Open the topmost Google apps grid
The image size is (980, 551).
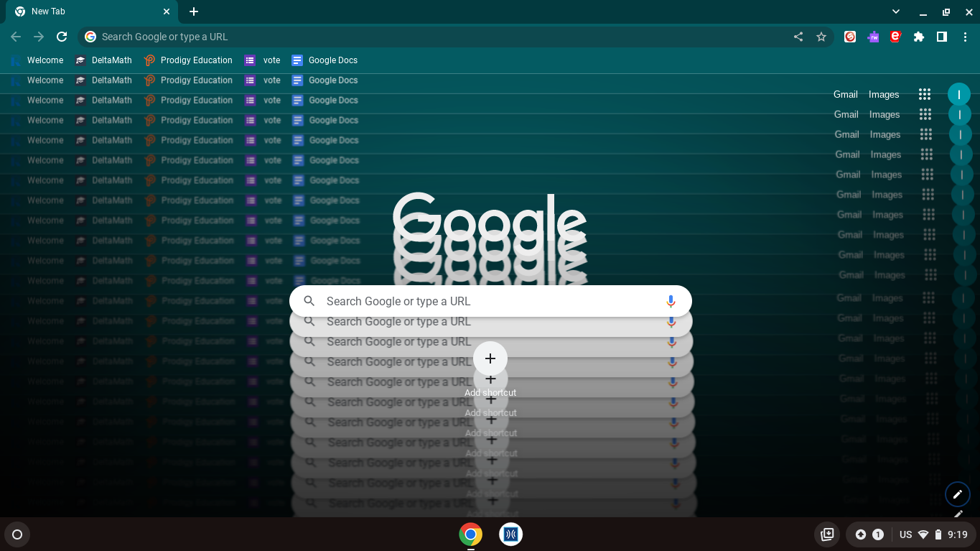pos(925,94)
